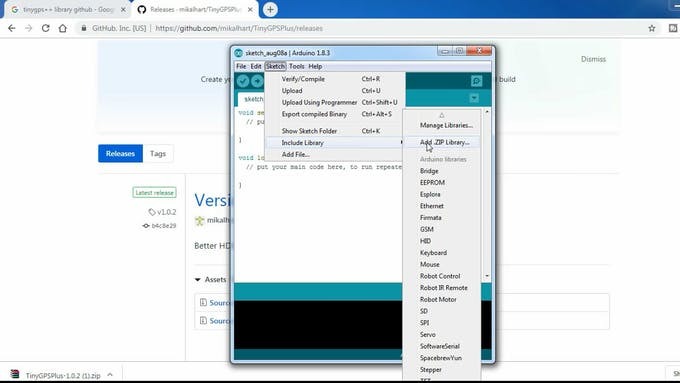Open commit b4c8e29 link
680x383 pixels.
(x=159, y=226)
